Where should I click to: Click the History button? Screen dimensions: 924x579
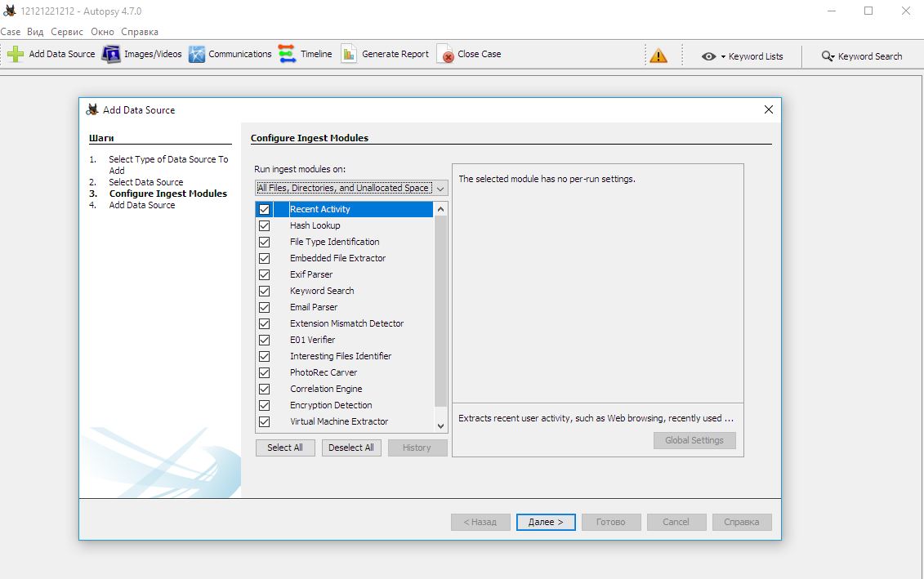(x=417, y=448)
